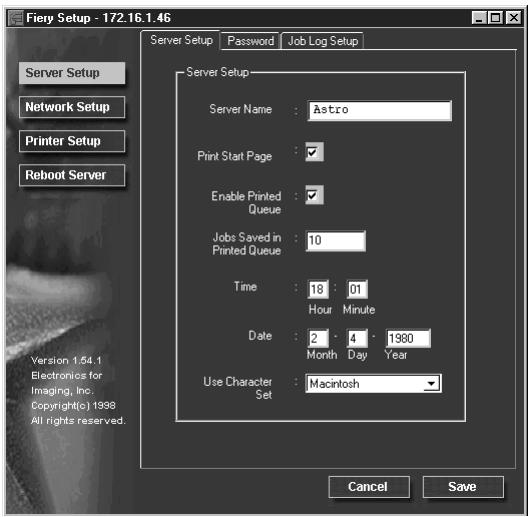Close the Fiery Setup window
Viewport: 528px width, 517px height.
point(514,18)
